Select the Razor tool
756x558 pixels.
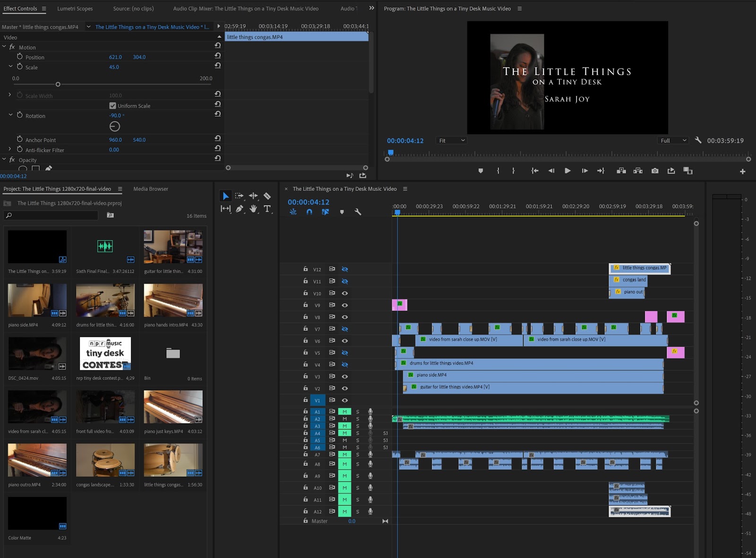pyautogui.click(x=267, y=196)
